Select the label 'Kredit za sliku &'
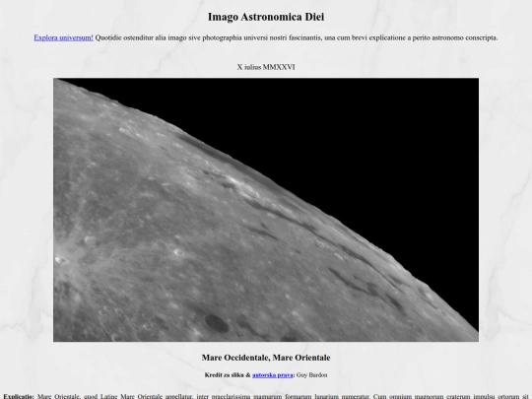This screenshot has height=399, width=532. point(228,375)
